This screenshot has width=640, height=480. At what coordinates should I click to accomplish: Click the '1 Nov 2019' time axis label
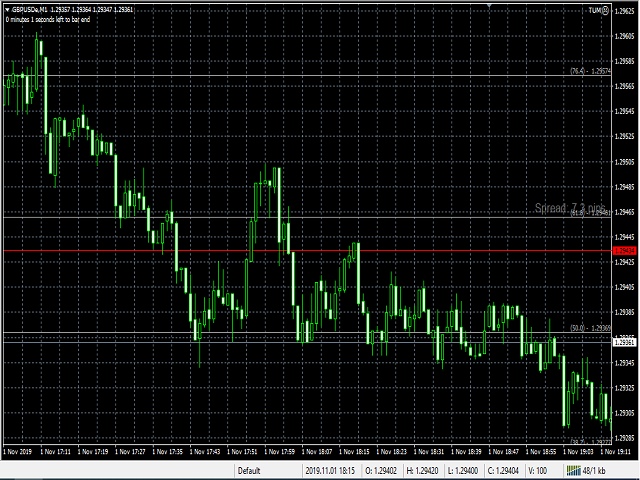18,452
